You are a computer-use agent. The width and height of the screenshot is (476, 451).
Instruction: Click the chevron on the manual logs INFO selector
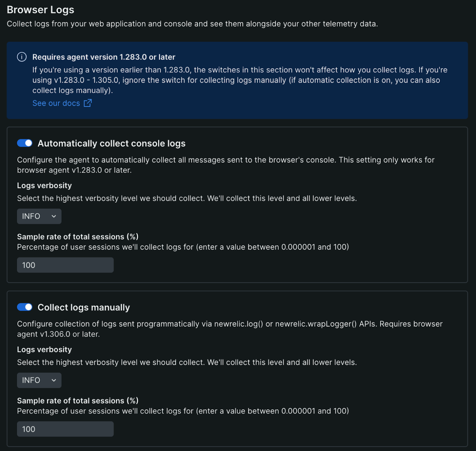click(53, 380)
